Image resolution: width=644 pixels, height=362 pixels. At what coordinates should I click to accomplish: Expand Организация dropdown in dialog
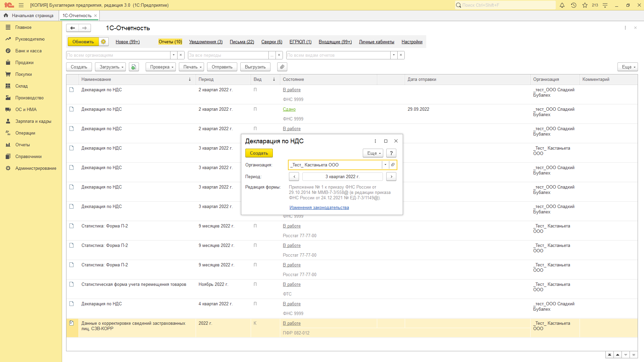point(385,165)
